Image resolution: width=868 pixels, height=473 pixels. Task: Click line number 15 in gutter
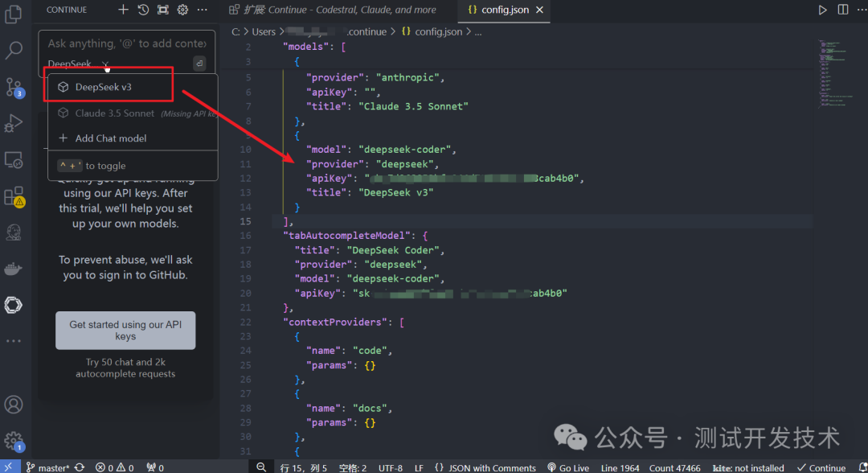point(245,221)
